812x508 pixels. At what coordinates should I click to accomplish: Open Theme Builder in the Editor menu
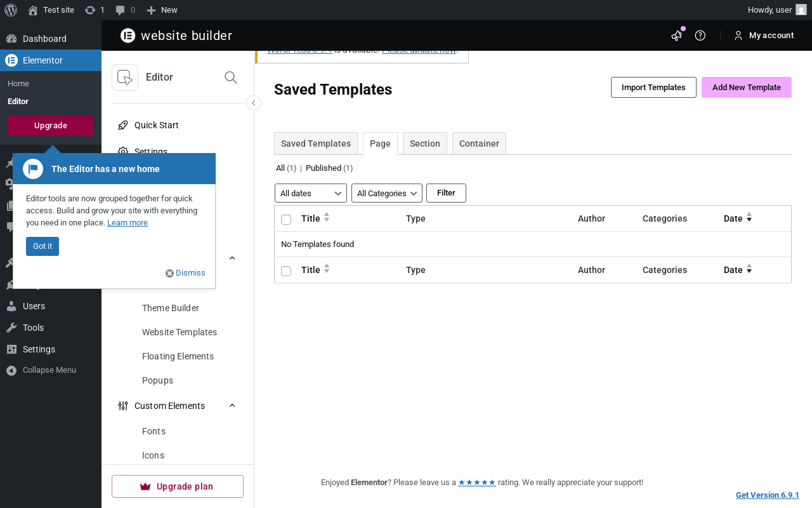(x=171, y=308)
